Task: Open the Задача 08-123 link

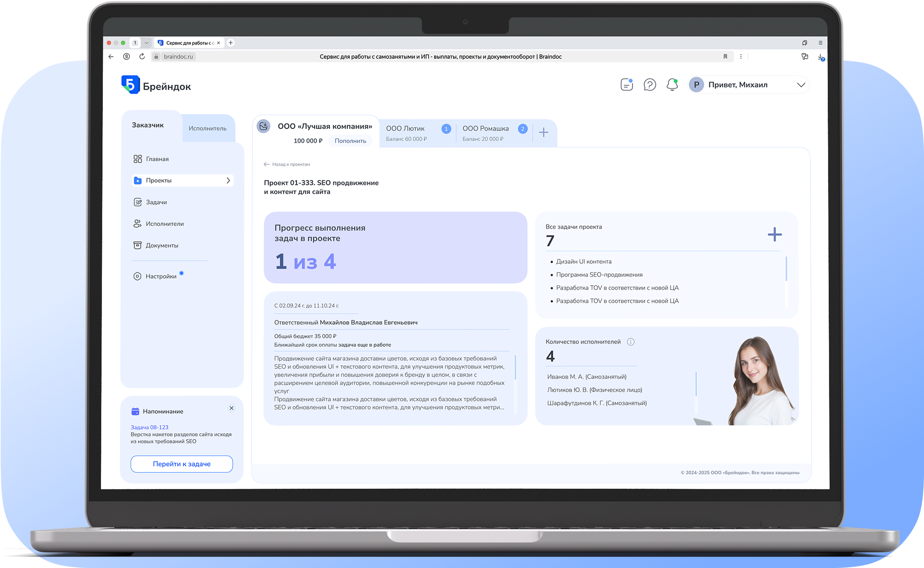Action: point(149,427)
